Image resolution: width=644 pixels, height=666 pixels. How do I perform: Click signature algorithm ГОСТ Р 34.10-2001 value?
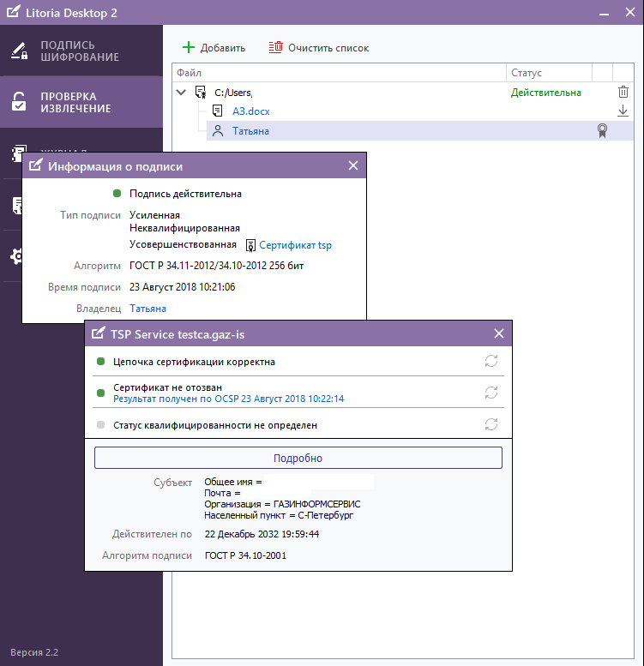(x=245, y=555)
